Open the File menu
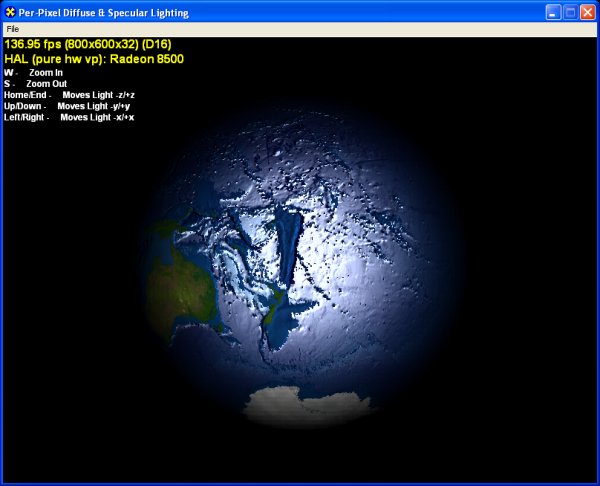 (13, 29)
